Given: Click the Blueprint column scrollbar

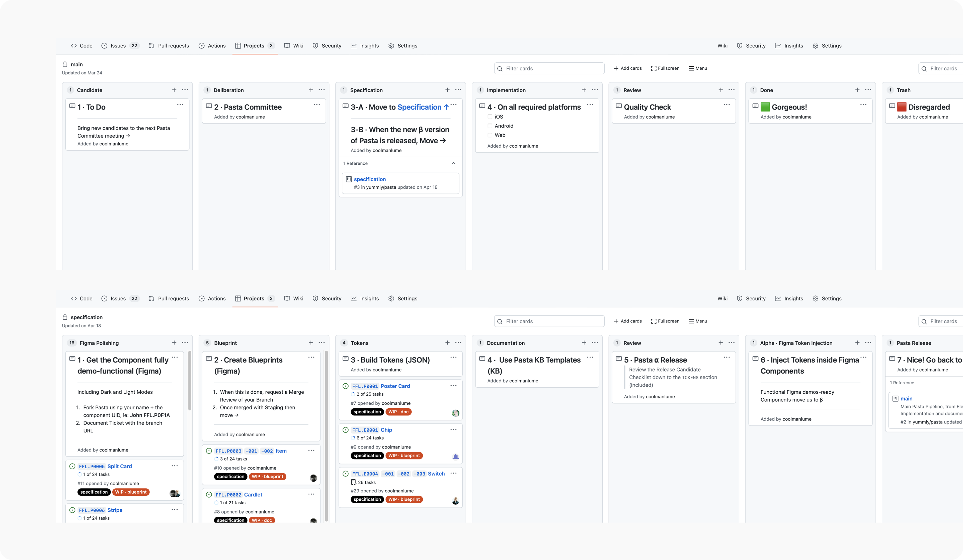Looking at the screenshot, I should pyautogui.click(x=326, y=436).
